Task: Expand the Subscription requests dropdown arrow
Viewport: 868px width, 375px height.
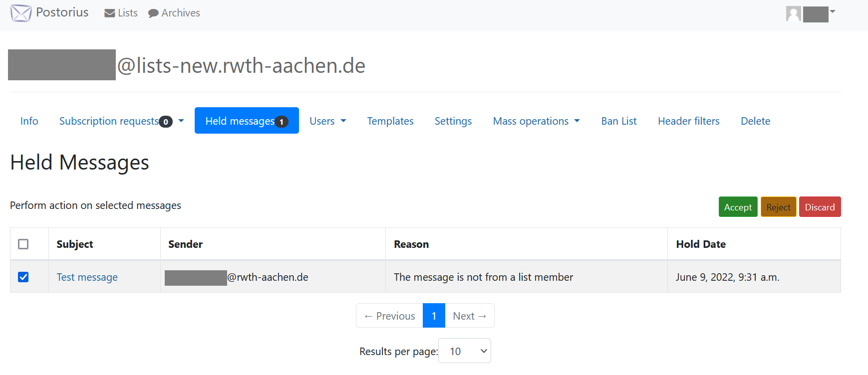Action: 181,121
